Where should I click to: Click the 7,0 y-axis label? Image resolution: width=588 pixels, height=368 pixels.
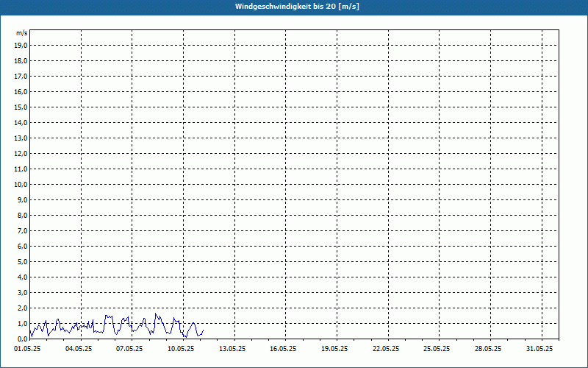22,231
